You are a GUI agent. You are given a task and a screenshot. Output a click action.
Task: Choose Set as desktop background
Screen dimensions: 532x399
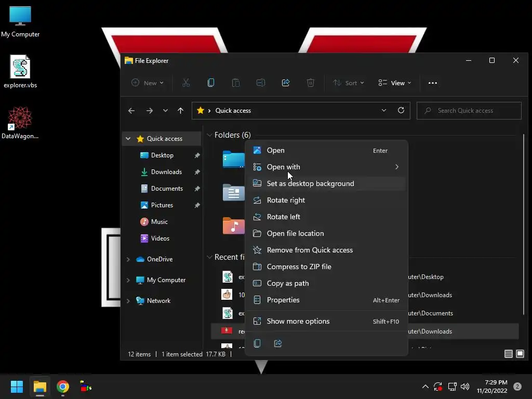click(x=326, y=183)
